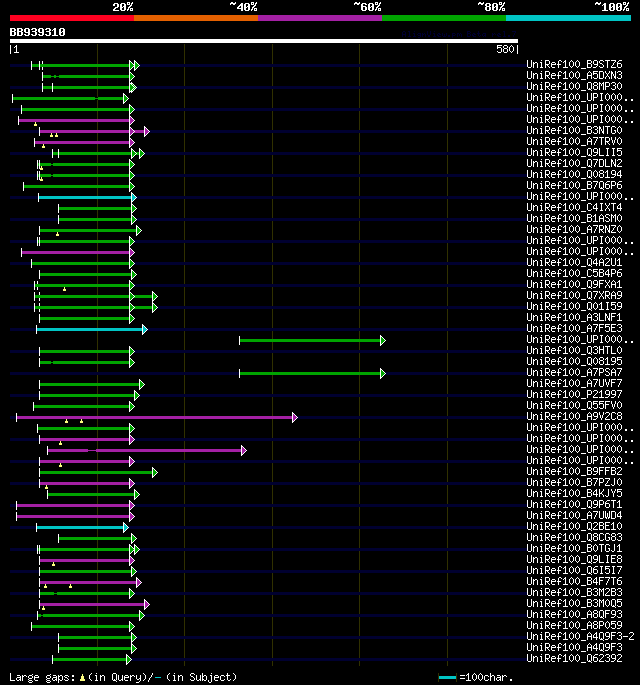
Task: Open the UniRef100_B3NTG0 hit
Action: pos(574,131)
